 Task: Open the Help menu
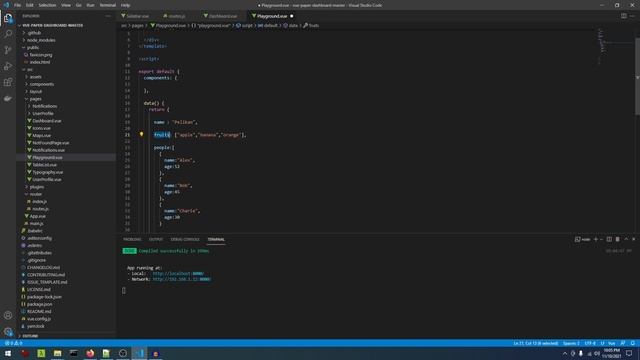pyautogui.click(x=126, y=5)
